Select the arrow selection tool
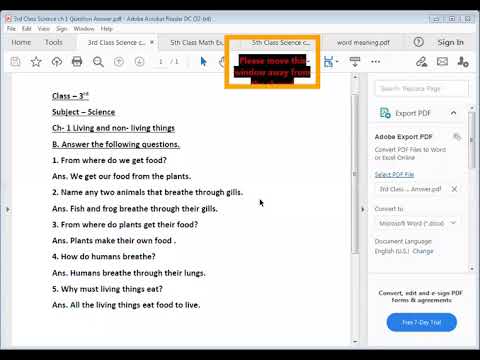Screen dimensions: 480x360 tap(203, 62)
